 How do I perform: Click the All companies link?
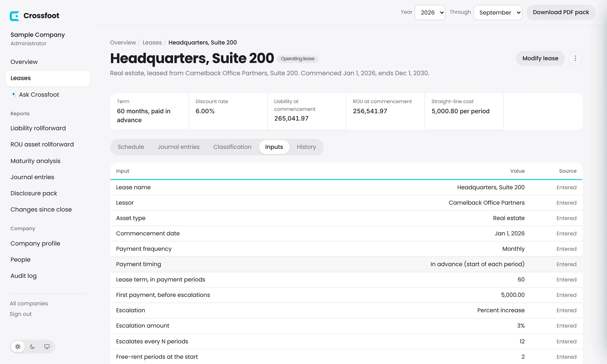(29, 303)
